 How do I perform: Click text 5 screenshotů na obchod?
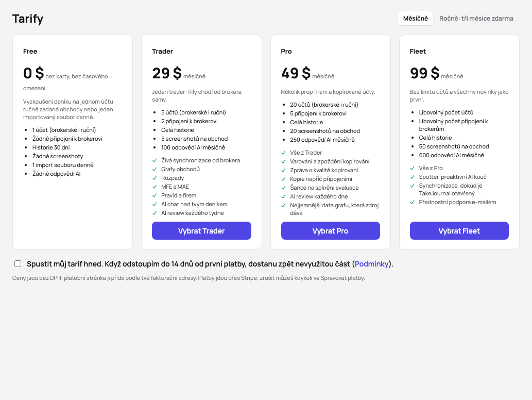click(194, 139)
